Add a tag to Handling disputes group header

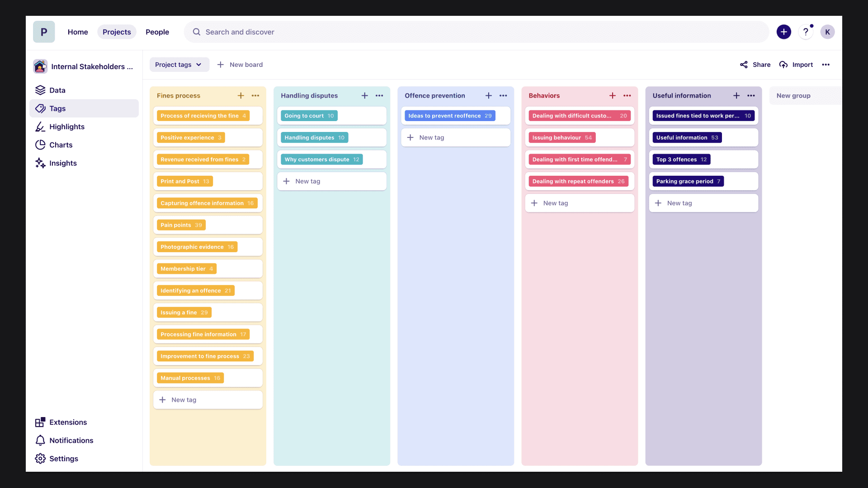coord(365,96)
